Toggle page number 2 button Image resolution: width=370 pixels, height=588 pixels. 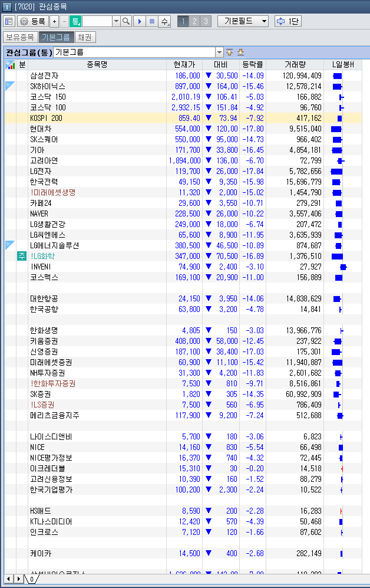tap(194, 21)
